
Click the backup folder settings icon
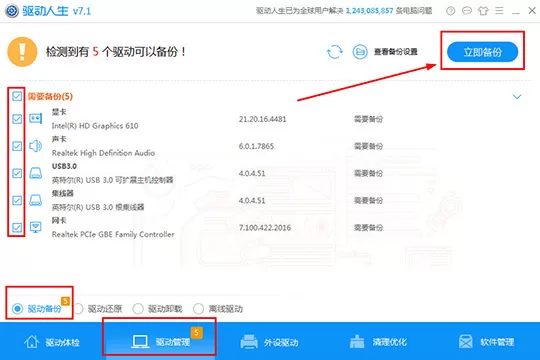360,52
